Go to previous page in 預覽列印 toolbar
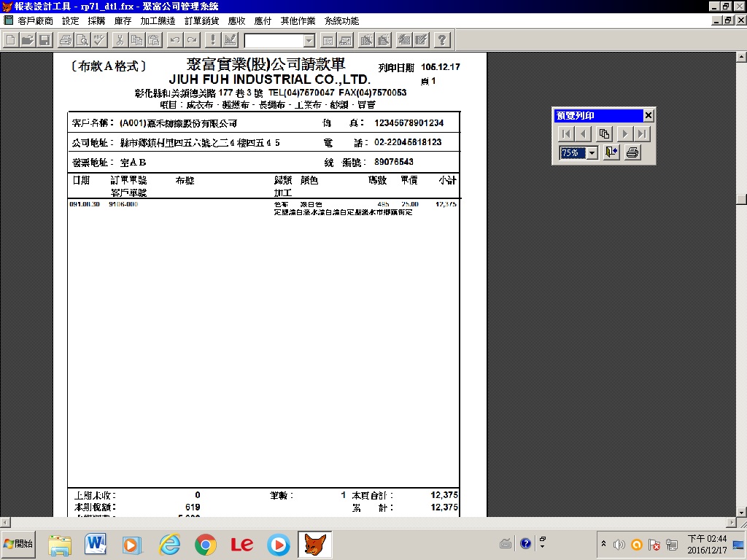747x560 pixels. coord(583,134)
